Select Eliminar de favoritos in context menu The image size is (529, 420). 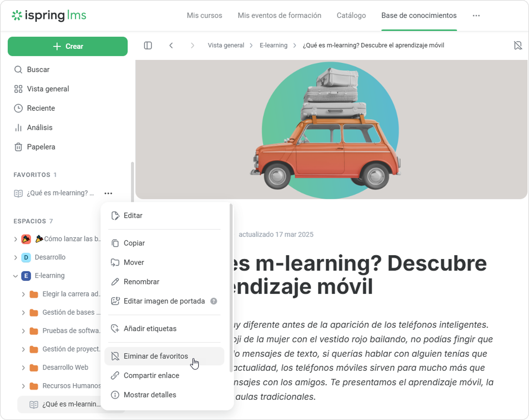[156, 356]
